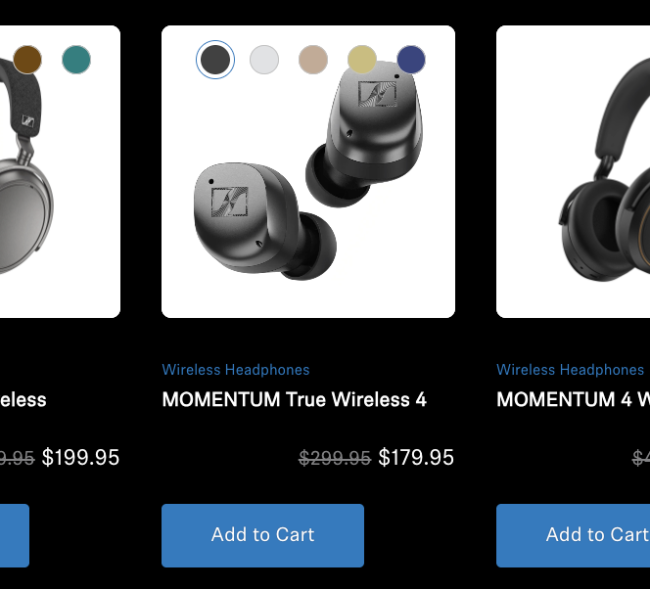
Task: Click the $199.95 sale price
Action: [x=81, y=458]
